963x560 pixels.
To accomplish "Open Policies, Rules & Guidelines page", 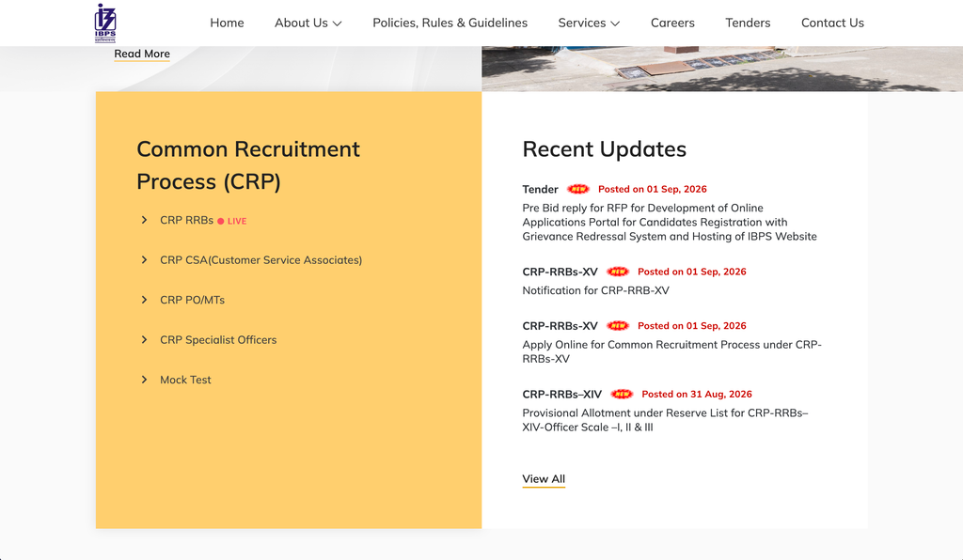I will click(x=450, y=23).
